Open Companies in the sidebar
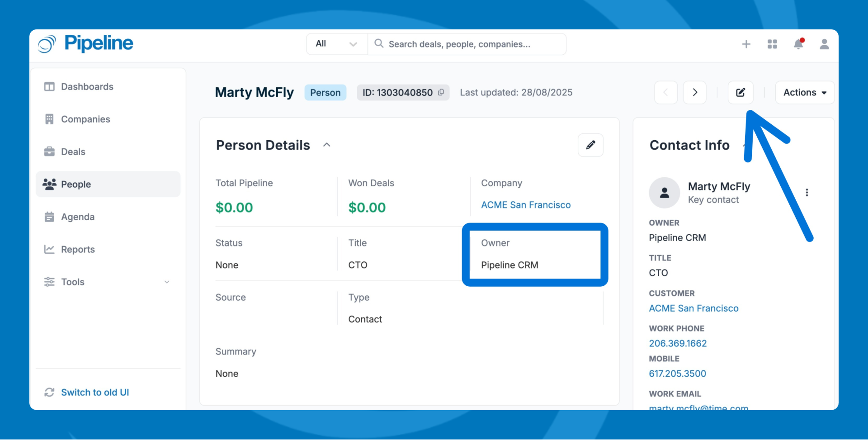 click(x=108, y=119)
